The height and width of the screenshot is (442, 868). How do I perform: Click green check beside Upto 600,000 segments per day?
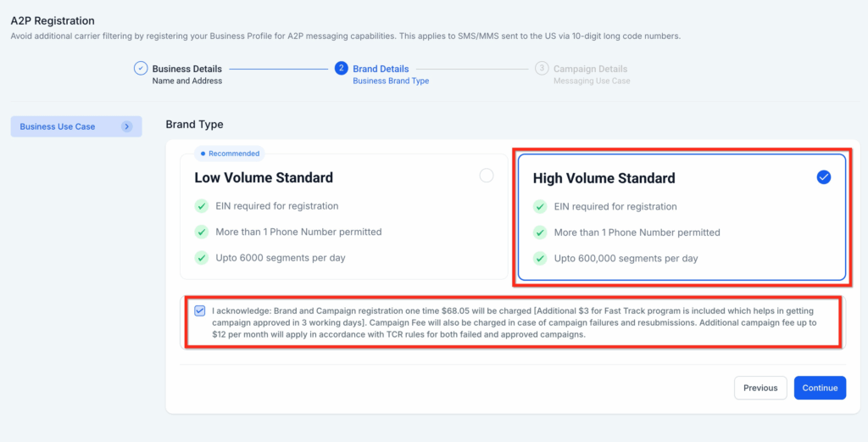click(540, 258)
